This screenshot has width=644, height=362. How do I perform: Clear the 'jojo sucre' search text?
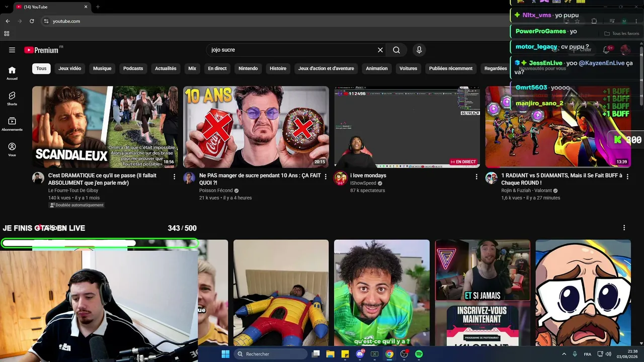tap(380, 50)
